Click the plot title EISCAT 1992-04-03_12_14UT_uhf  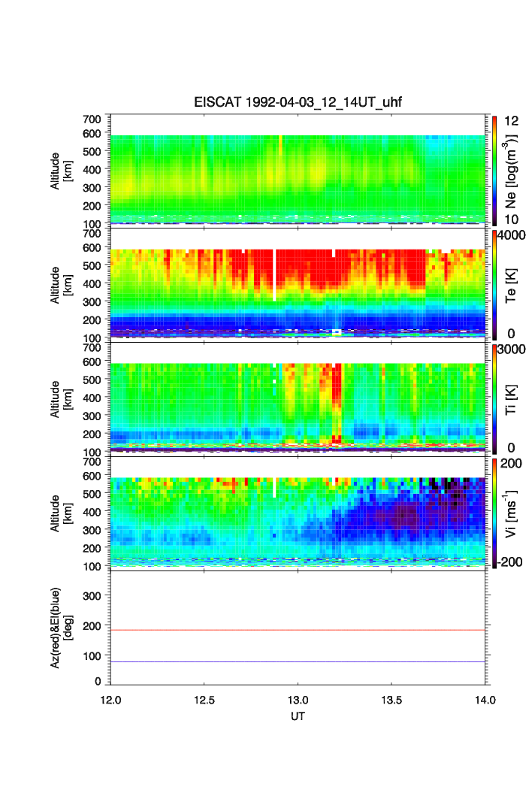pyautogui.click(x=298, y=102)
